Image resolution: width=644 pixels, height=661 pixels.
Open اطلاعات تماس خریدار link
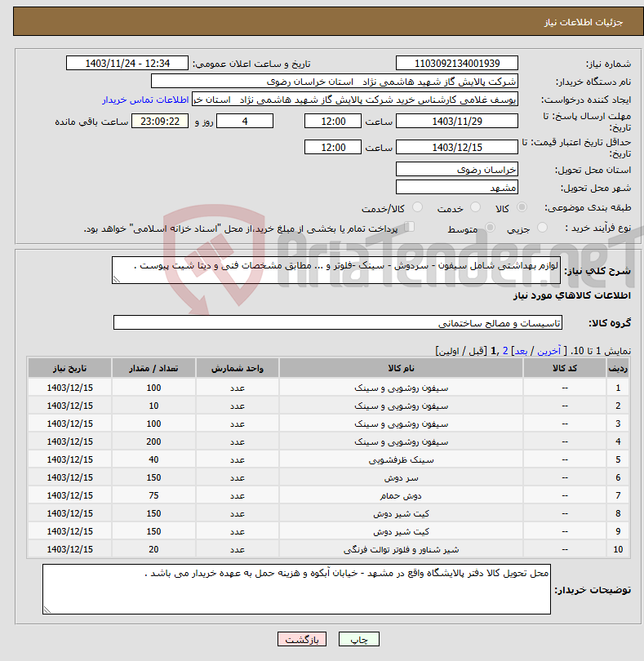[145, 100]
